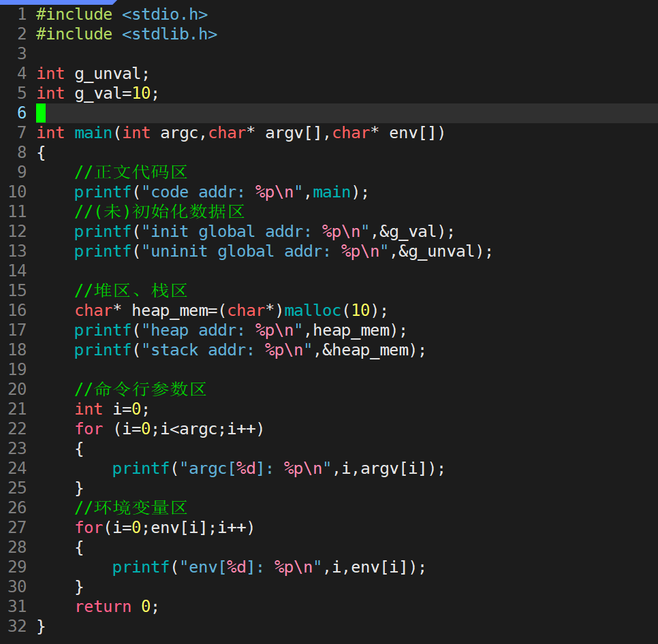This screenshot has width=658, height=644.
Task: Click the closing brace on line 25
Action: coord(79,488)
